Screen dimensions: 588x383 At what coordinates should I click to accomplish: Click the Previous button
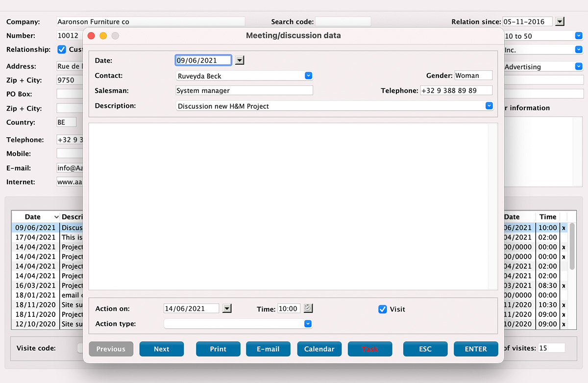point(111,349)
